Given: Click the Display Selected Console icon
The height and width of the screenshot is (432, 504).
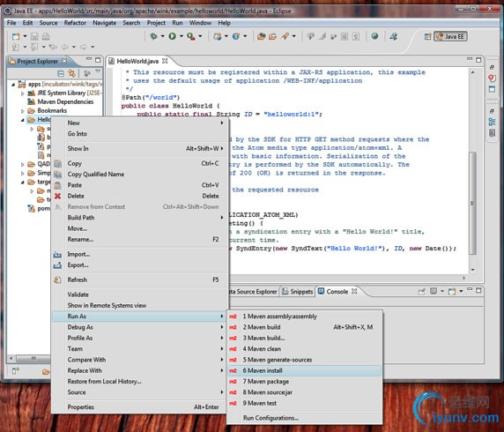Looking at the screenshot, I should pyautogui.click(x=434, y=291).
